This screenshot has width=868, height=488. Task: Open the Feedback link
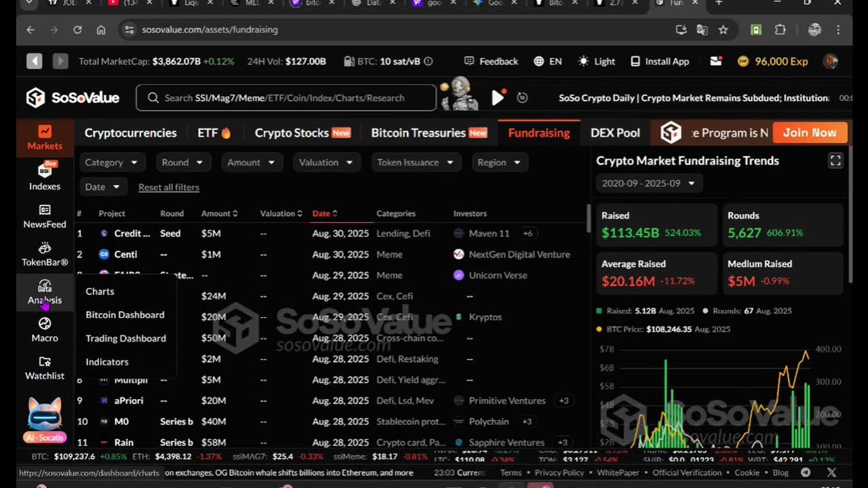(x=491, y=61)
